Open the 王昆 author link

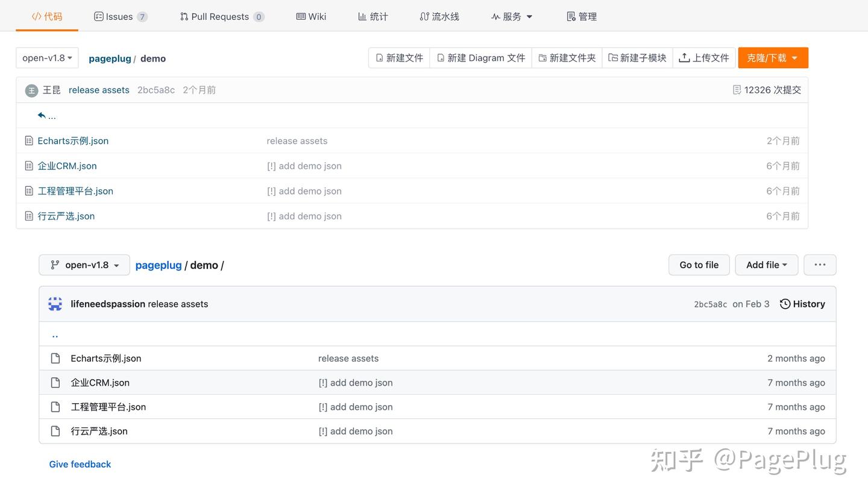[x=52, y=90]
